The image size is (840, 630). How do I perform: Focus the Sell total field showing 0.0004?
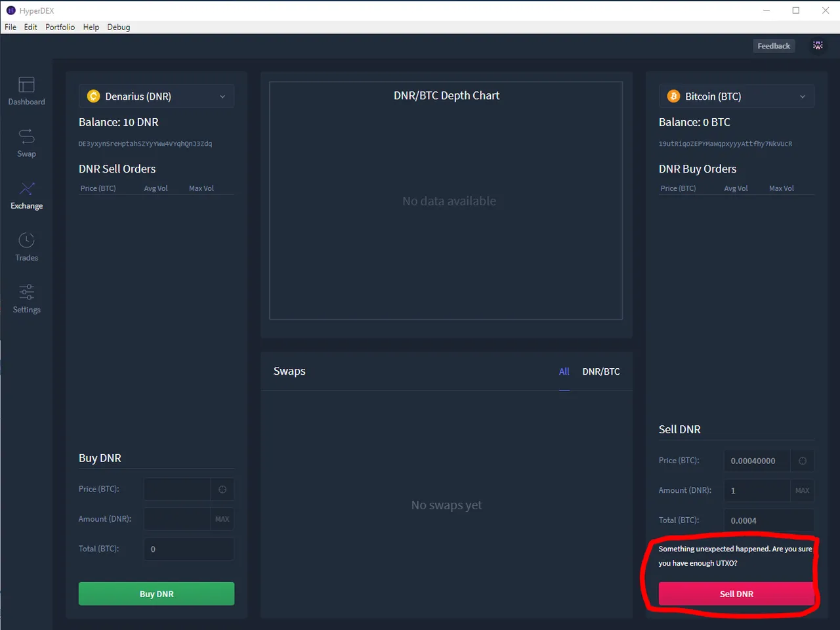tap(769, 520)
